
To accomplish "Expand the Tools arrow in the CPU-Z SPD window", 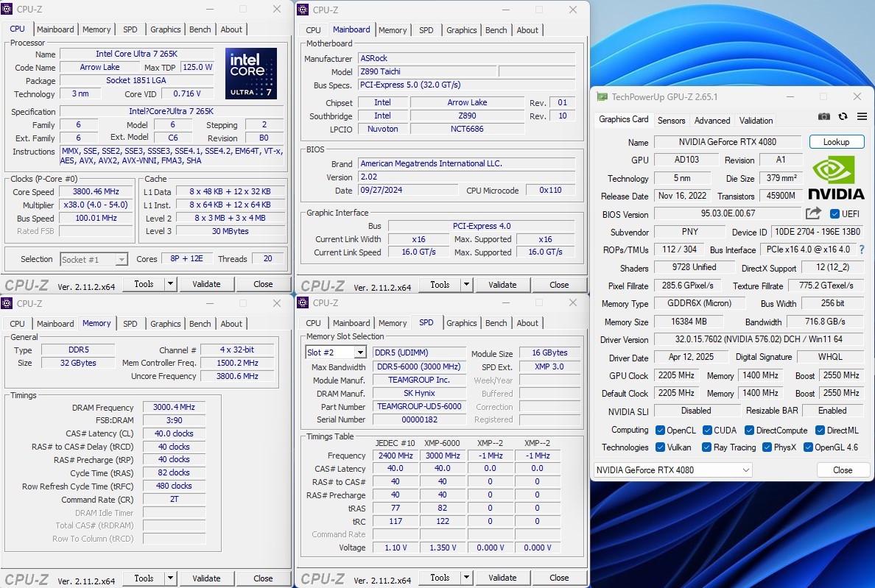I will click(466, 578).
